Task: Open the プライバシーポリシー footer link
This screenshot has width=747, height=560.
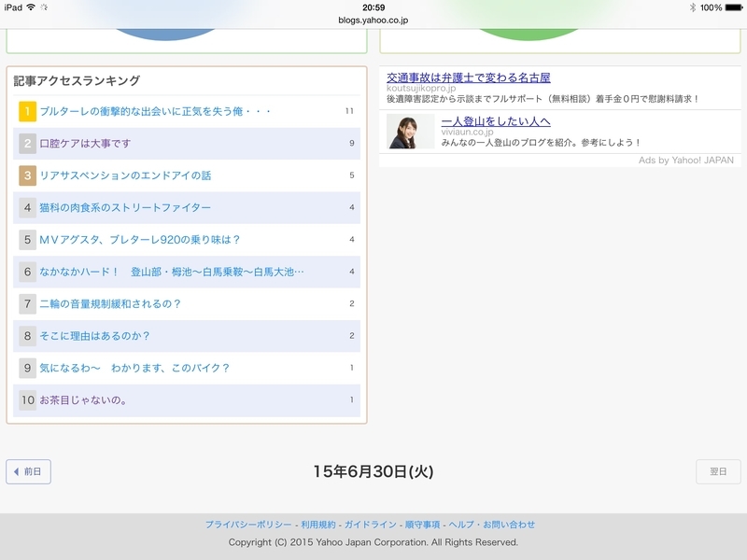Action: tap(248, 525)
